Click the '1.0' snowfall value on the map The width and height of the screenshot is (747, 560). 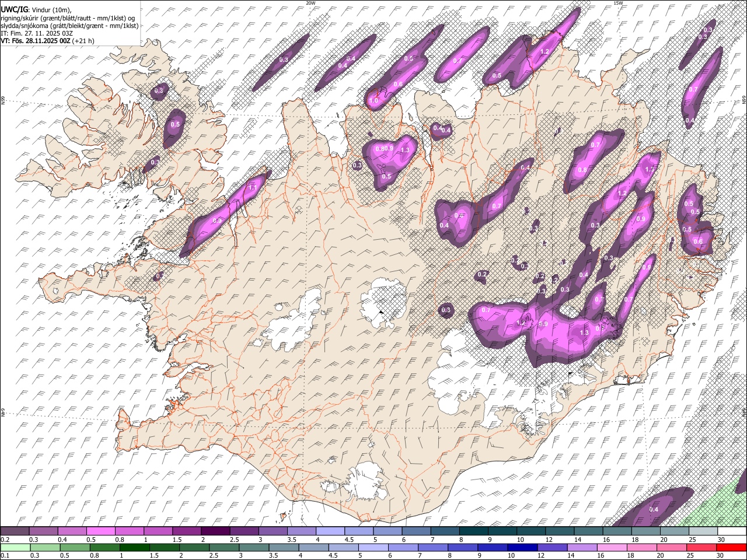374,101
